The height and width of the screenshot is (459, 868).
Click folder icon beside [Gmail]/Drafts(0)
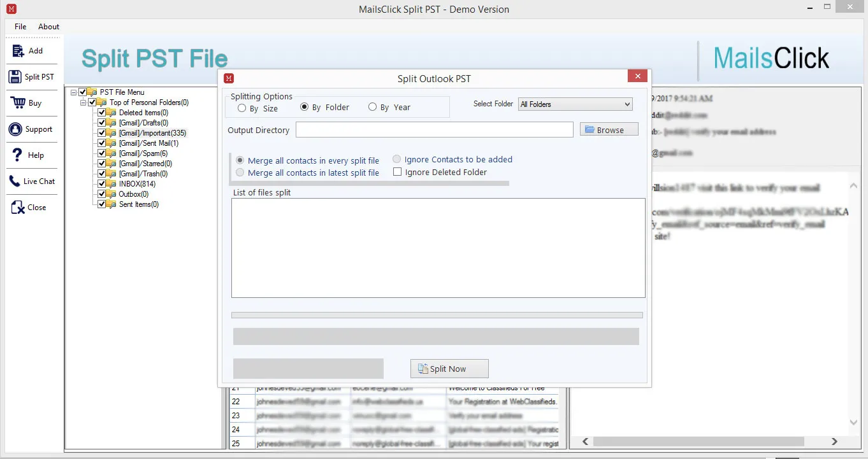[112, 123]
